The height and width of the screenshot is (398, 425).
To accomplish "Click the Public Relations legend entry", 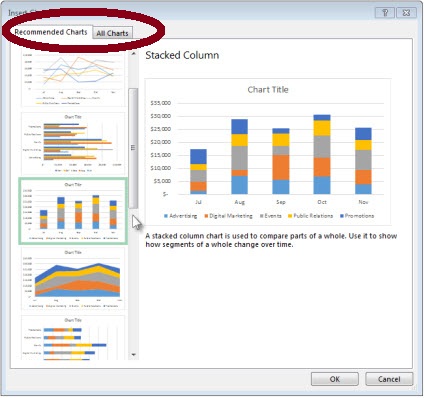I will (x=311, y=216).
